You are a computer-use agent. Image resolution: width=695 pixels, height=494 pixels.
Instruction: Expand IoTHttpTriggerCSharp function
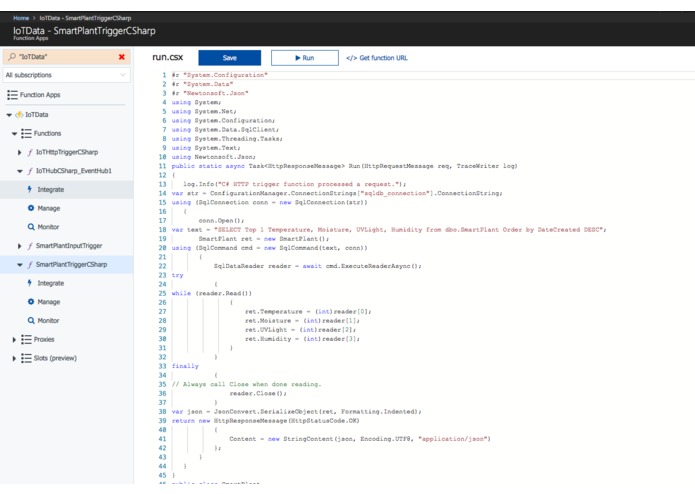(x=20, y=152)
